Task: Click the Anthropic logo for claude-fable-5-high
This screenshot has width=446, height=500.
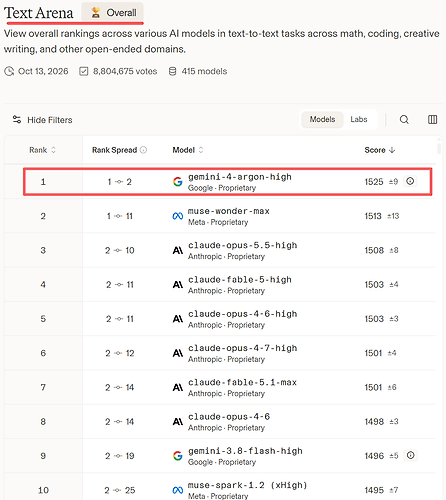Action: tap(178, 285)
